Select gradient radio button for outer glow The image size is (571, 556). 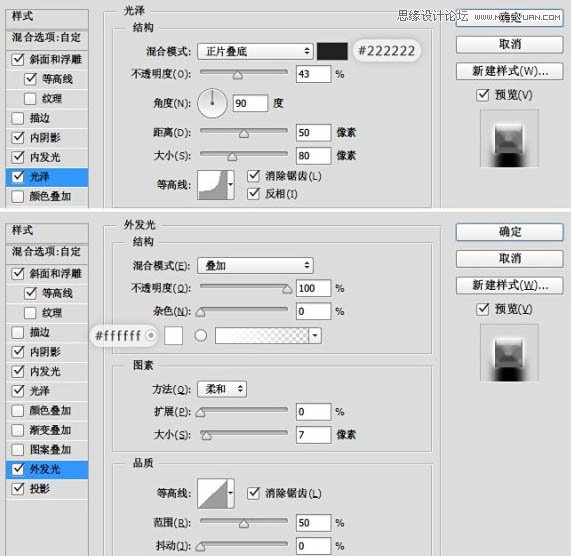[201, 335]
